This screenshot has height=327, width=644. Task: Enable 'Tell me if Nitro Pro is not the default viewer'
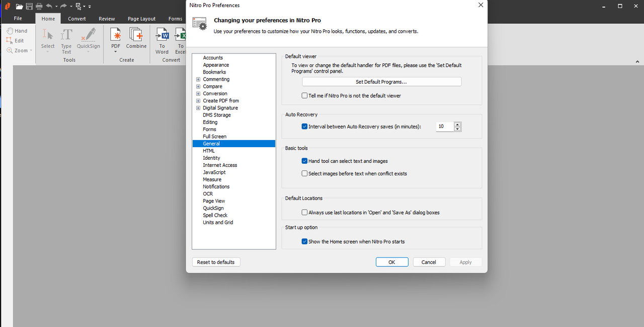click(304, 96)
